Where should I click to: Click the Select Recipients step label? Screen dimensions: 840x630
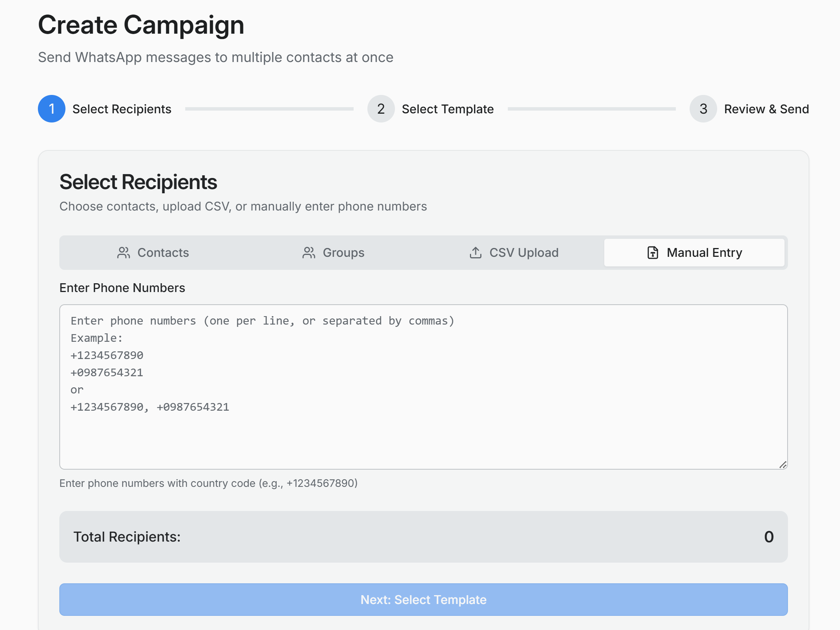tap(122, 109)
